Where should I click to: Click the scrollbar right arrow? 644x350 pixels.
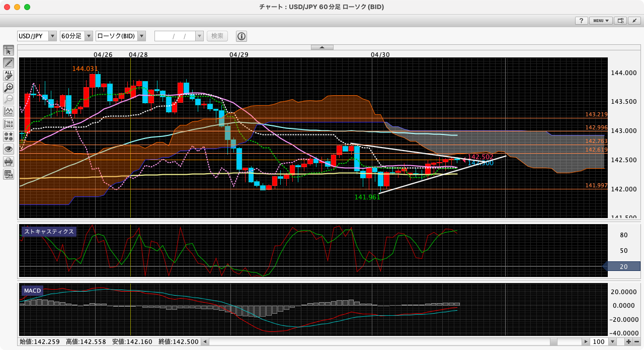tap(586, 341)
